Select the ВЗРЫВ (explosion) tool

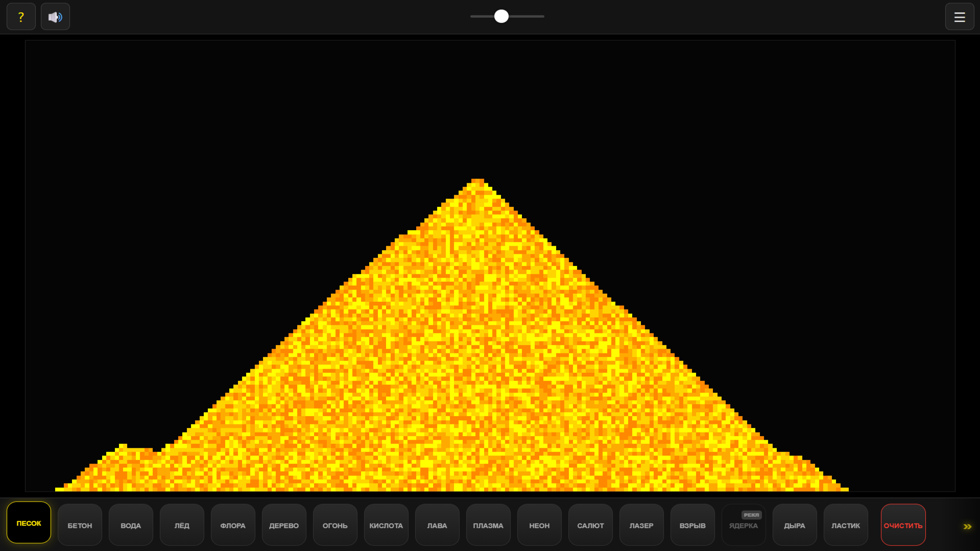point(692,524)
